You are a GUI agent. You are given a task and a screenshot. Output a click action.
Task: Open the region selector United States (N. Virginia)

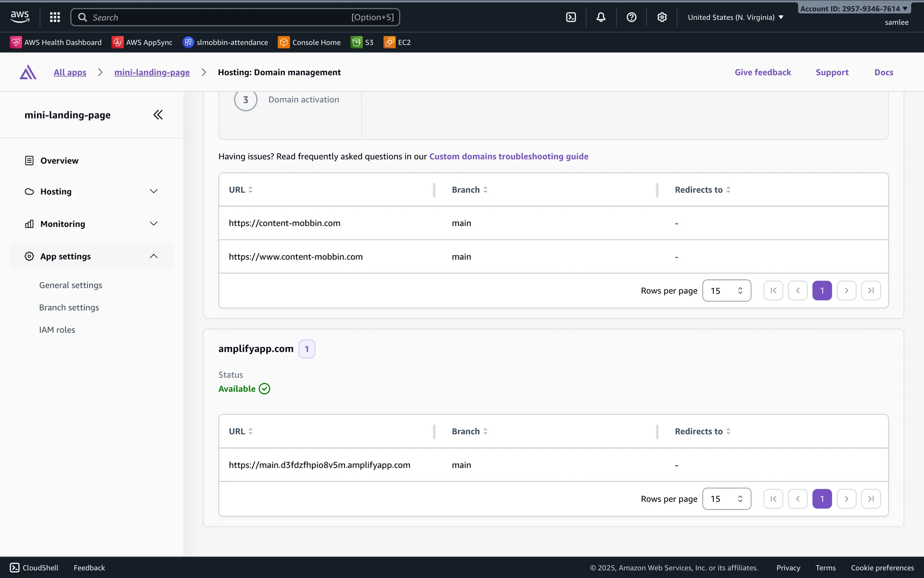click(735, 17)
